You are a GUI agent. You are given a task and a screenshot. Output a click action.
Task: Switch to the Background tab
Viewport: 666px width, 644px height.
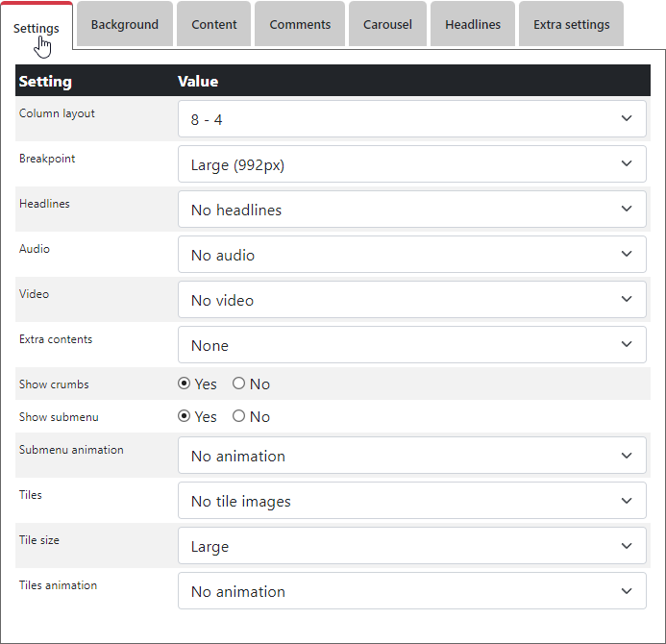(125, 25)
